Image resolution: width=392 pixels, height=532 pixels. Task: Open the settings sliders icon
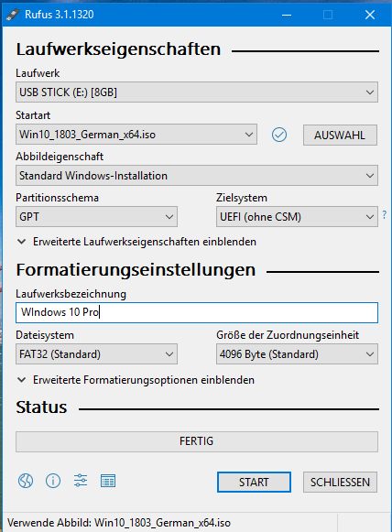pos(81,481)
